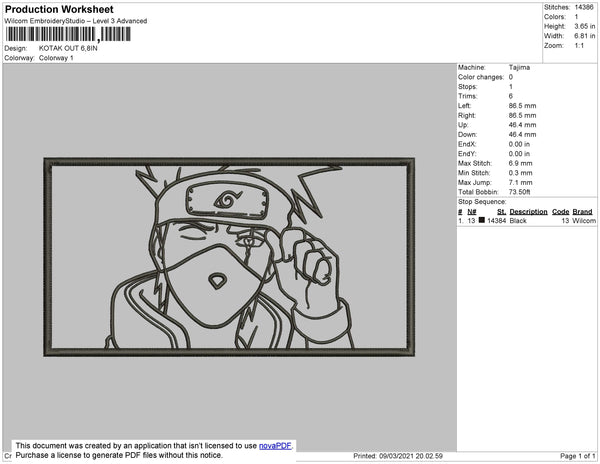Click the Production Worksheet title
This screenshot has height=464, width=600.
click(58, 8)
